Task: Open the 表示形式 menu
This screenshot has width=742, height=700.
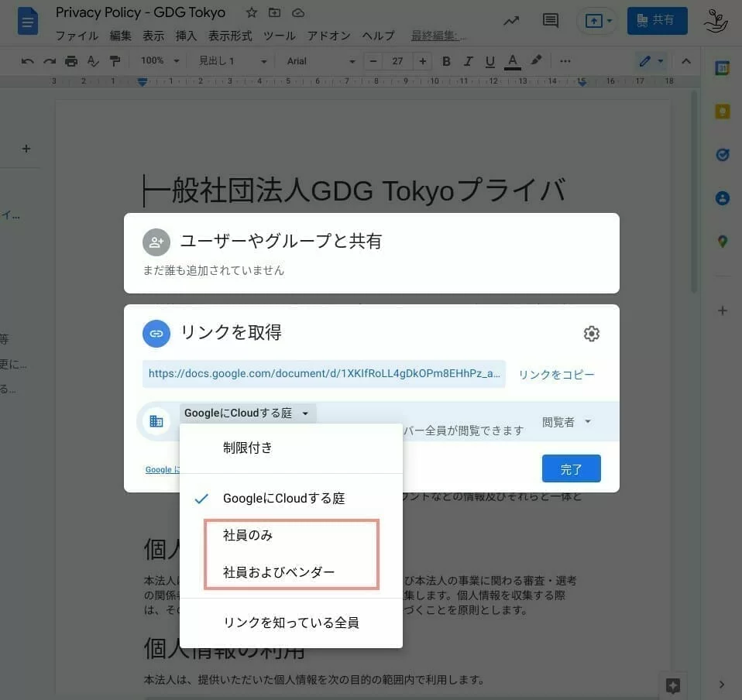Action: (x=230, y=36)
